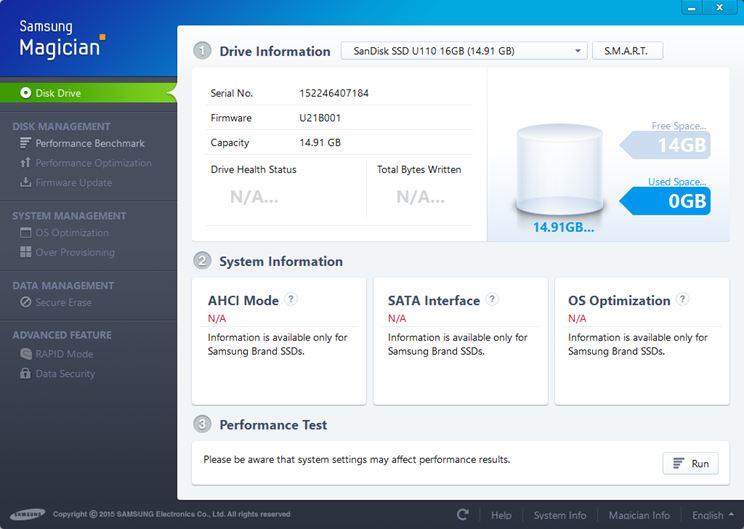Open System Info link
Screen dimensions: 744x529
click(x=560, y=515)
